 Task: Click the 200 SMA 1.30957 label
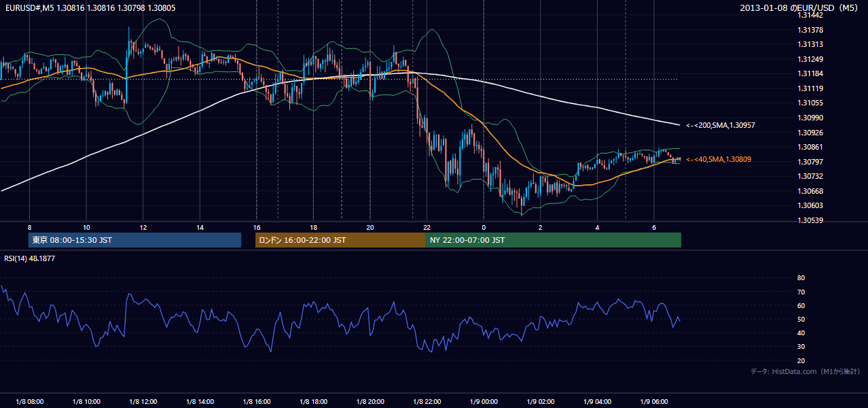(721, 125)
